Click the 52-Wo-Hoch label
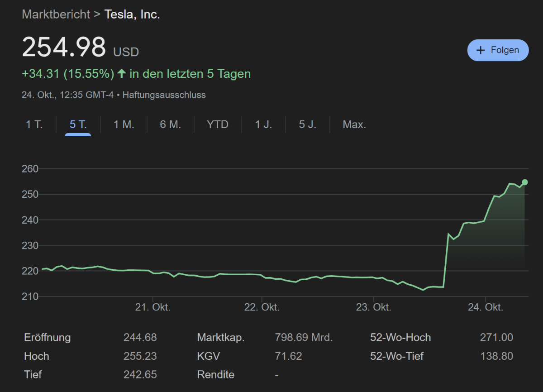 (x=400, y=338)
